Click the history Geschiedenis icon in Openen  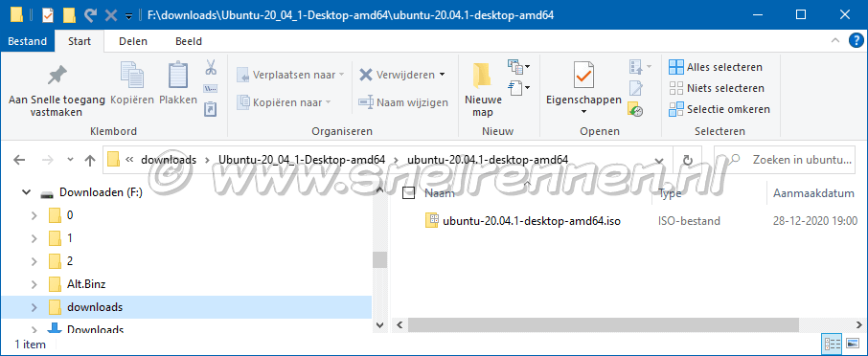pyautogui.click(x=635, y=109)
